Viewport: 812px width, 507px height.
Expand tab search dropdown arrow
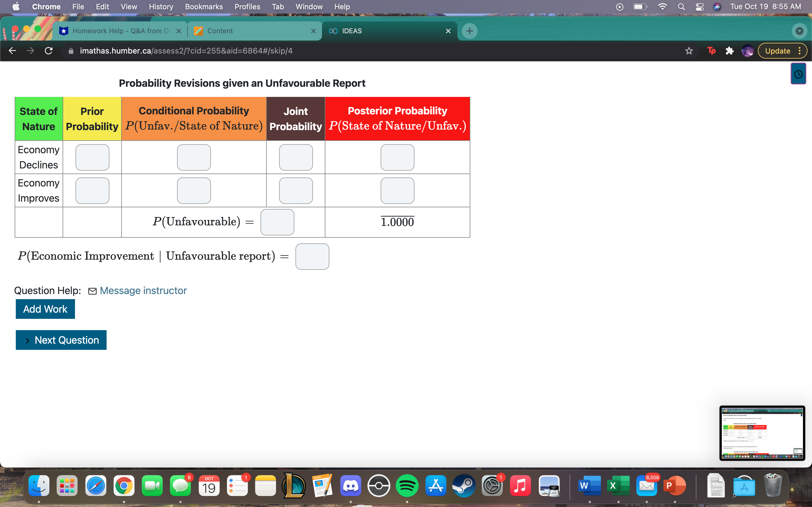pos(799,31)
